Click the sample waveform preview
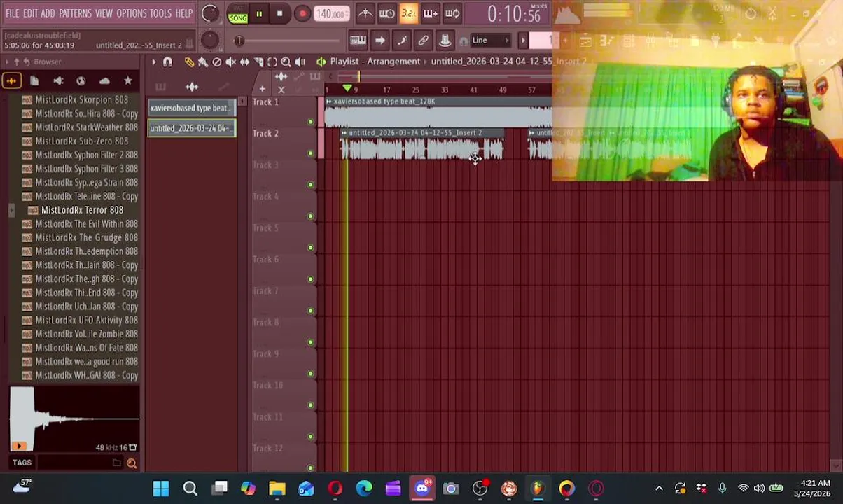843x504 pixels. pyautogui.click(x=74, y=419)
